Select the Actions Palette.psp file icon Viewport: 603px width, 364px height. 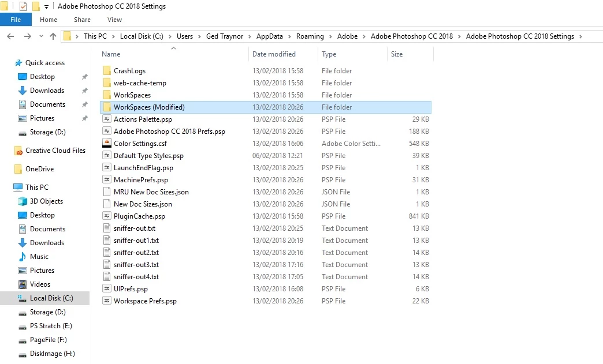click(107, 119)
